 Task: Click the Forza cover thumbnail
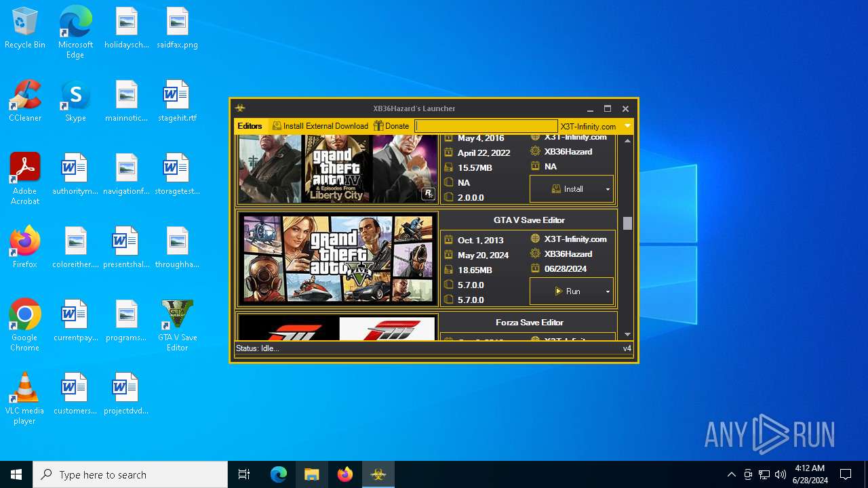click(x=338, y=327)
